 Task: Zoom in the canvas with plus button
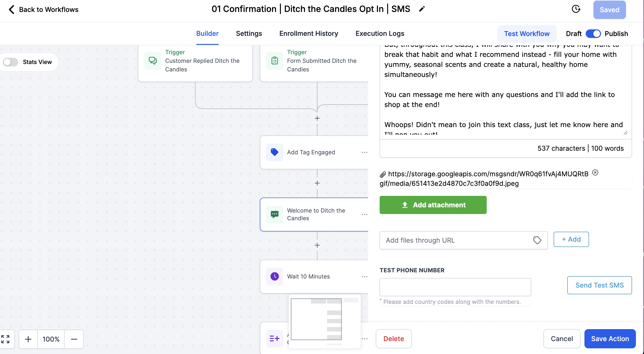click(28, 339)
